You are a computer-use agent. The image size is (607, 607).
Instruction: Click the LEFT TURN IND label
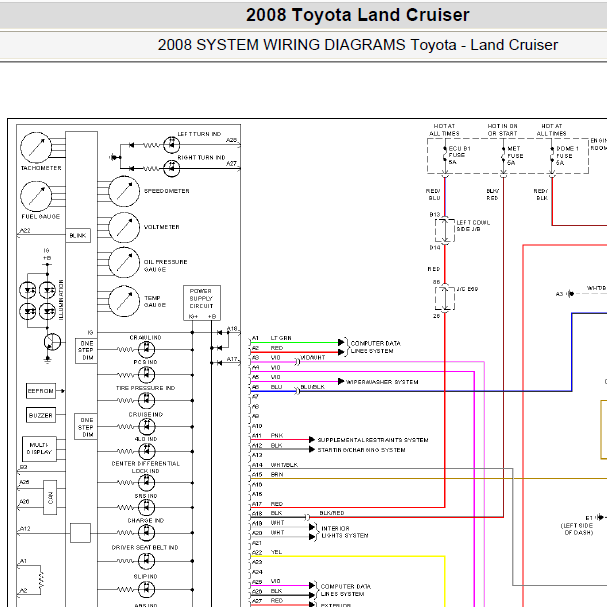199,134
